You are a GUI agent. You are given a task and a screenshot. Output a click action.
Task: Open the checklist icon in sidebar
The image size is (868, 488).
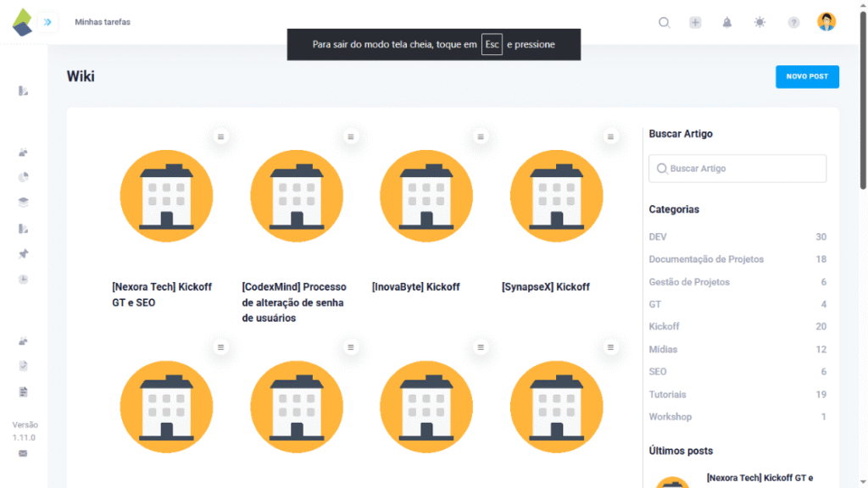coord(23,366)
